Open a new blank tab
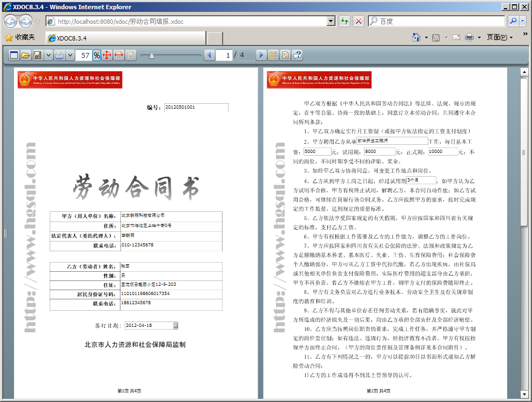Image resolution: width=532 pixels, height=402 pixels. tap(215, 38)
